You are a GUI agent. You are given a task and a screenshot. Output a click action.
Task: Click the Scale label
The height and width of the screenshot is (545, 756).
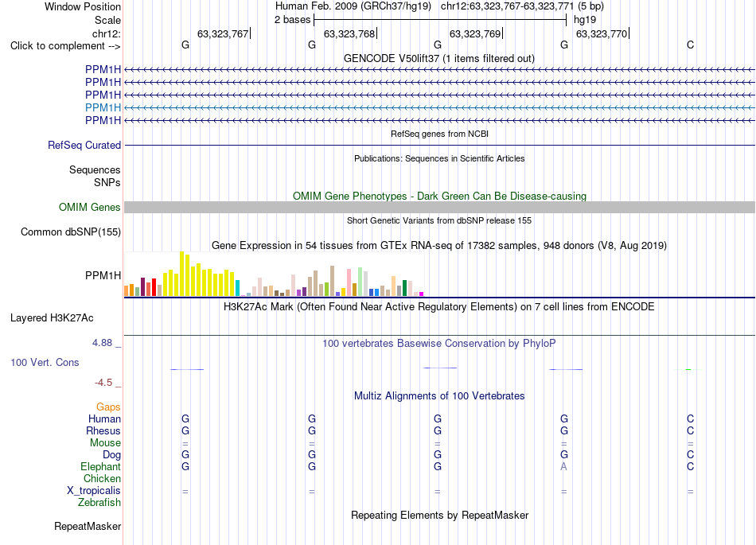tap(108, 20)
